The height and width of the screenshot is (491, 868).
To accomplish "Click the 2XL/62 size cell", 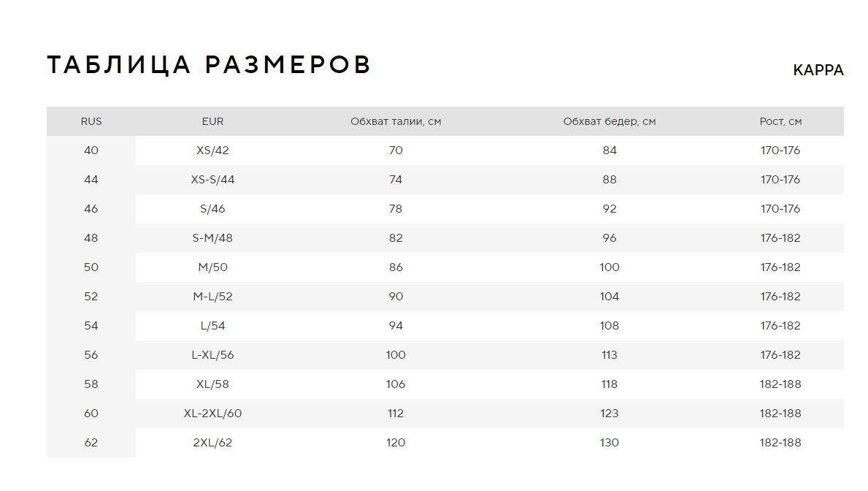I will [x=212, y=443].
